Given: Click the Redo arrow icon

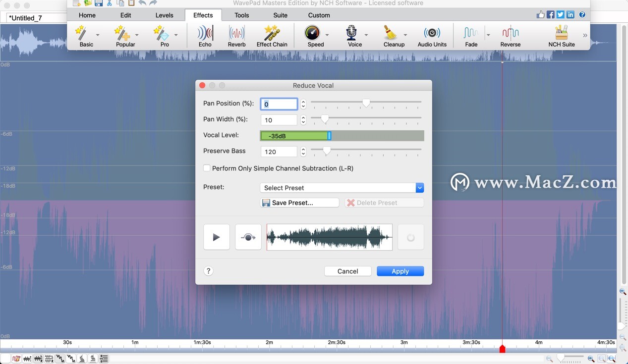Looking at the screenshot, I should [x=153, y=3].
